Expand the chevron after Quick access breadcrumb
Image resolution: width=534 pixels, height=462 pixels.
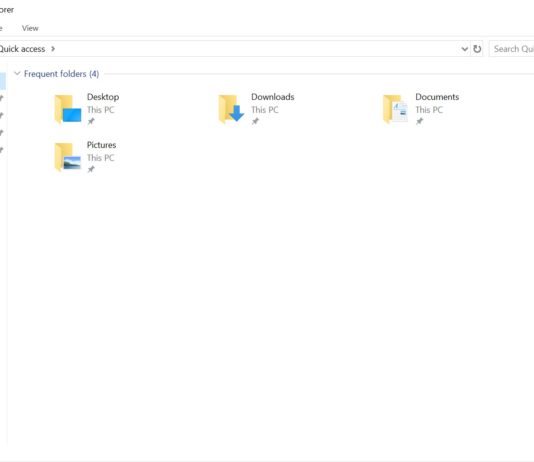(53, 49)
